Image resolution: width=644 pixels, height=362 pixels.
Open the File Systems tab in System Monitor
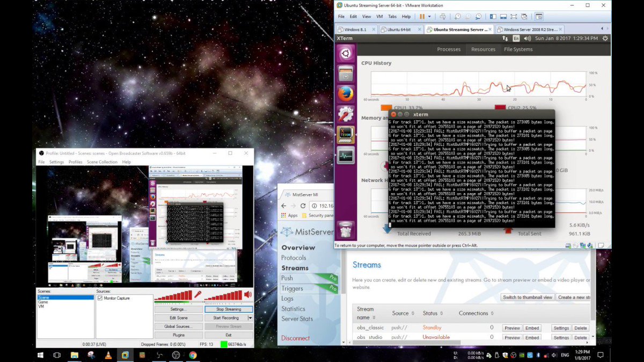click(518, 49)
